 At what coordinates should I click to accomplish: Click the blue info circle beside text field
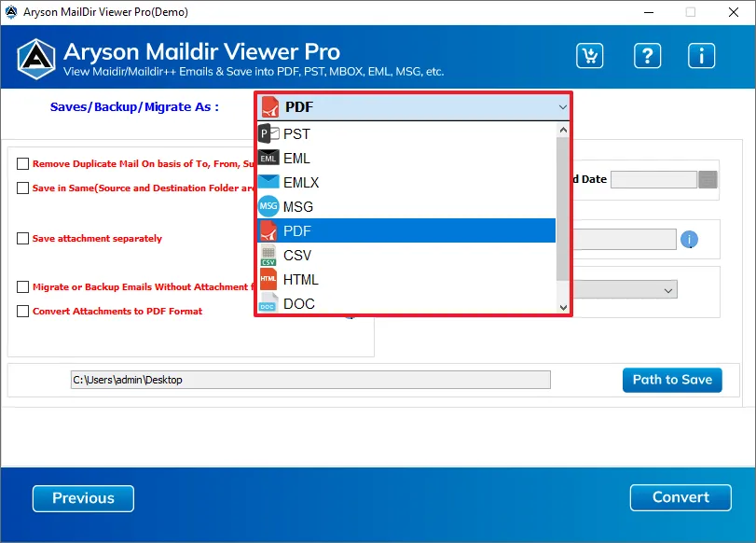[x=689, y=240]
